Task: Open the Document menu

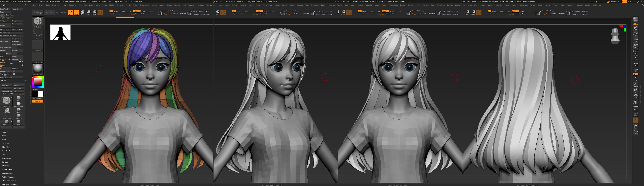Action: coord(56,5)
